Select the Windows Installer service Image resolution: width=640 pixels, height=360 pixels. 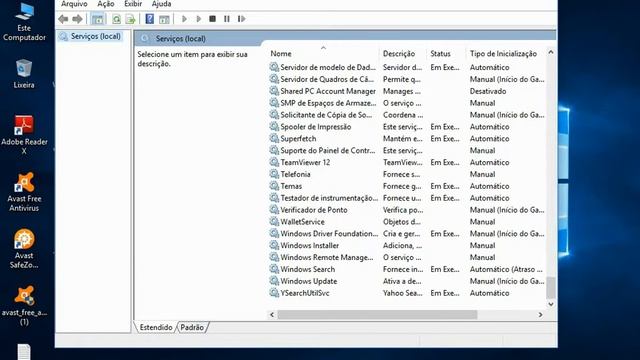309,246
